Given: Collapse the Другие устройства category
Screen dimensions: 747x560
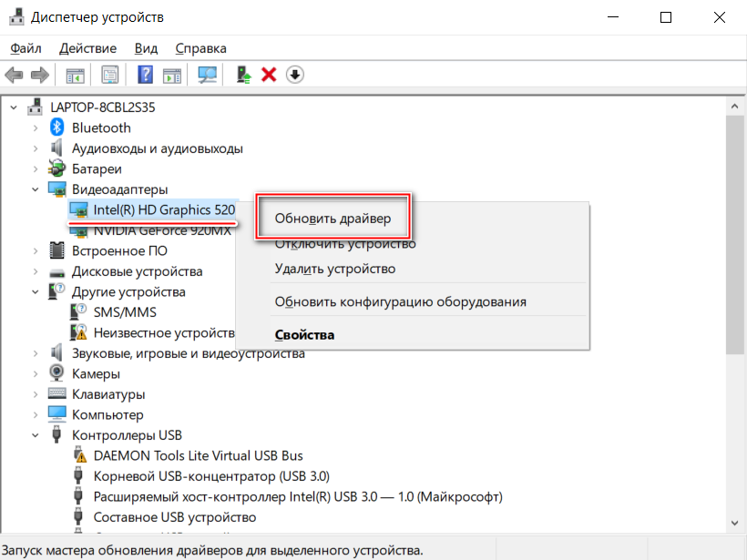Looking at the screenshot, I should click(x=36, y=292).
